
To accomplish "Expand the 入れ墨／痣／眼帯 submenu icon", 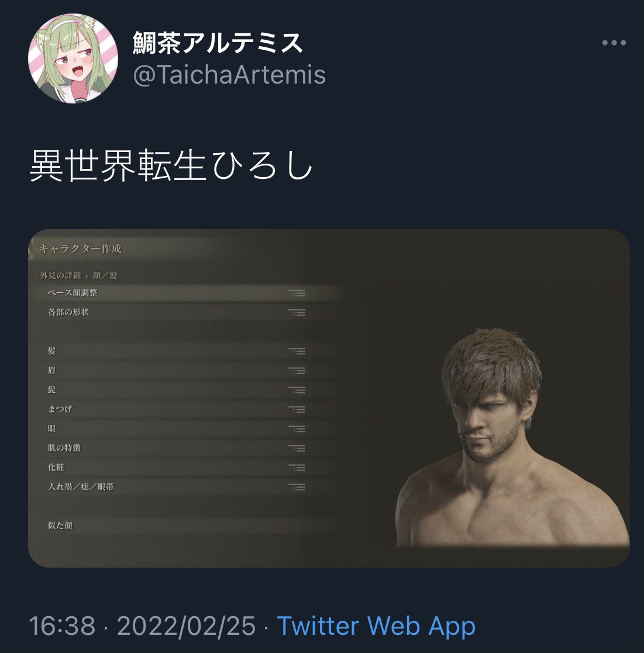I will pyautogui.click(x=297, y=487).
